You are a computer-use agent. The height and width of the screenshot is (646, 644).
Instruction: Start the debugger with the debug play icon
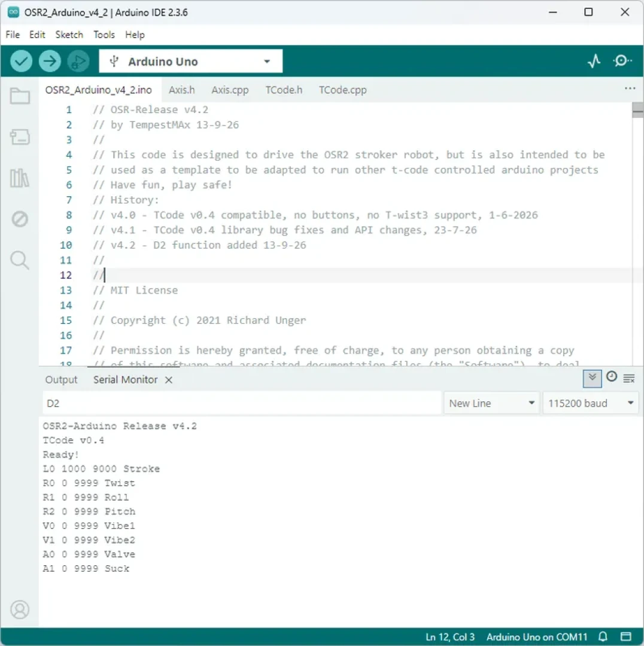pyautogui.click(x=78, y=62)
